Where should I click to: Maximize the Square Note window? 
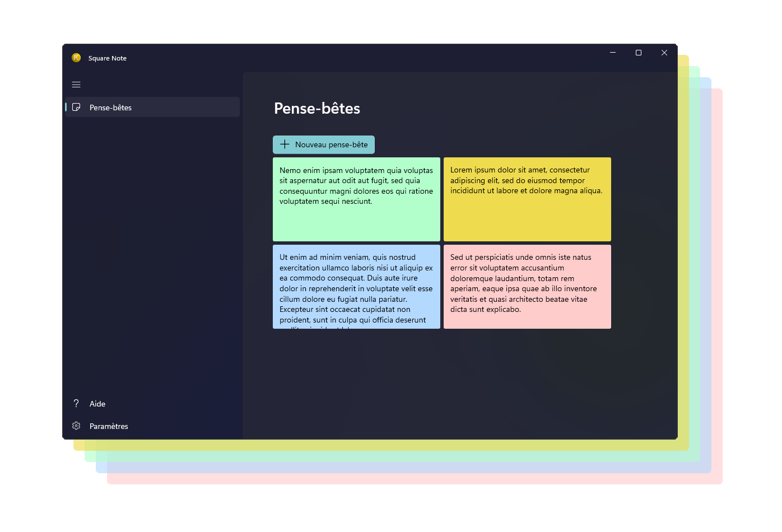pos(639,53)
